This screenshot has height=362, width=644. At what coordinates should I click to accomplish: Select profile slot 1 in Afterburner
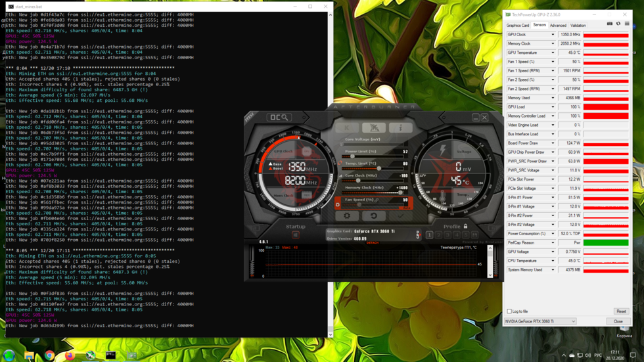click(x=429, y=235)
